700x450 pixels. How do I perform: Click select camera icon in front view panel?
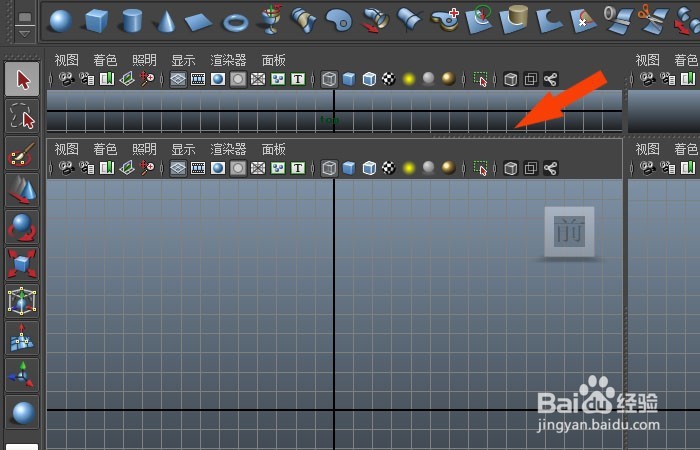[67, 168]
